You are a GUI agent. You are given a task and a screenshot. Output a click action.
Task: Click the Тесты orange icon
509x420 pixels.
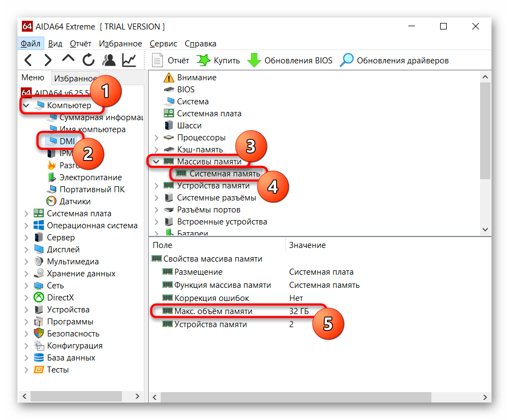click(x=39, y=369)
